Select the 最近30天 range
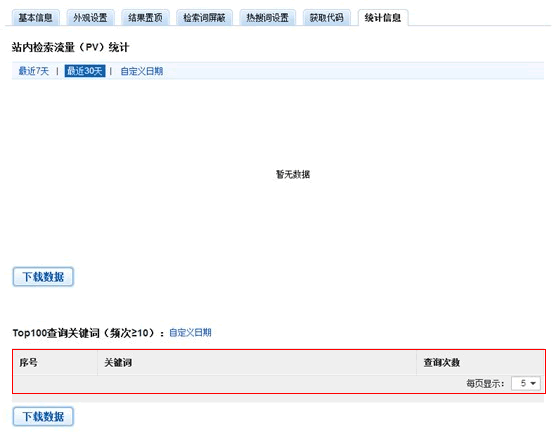This screenshot has height=441, width=554. pos(85,71)
